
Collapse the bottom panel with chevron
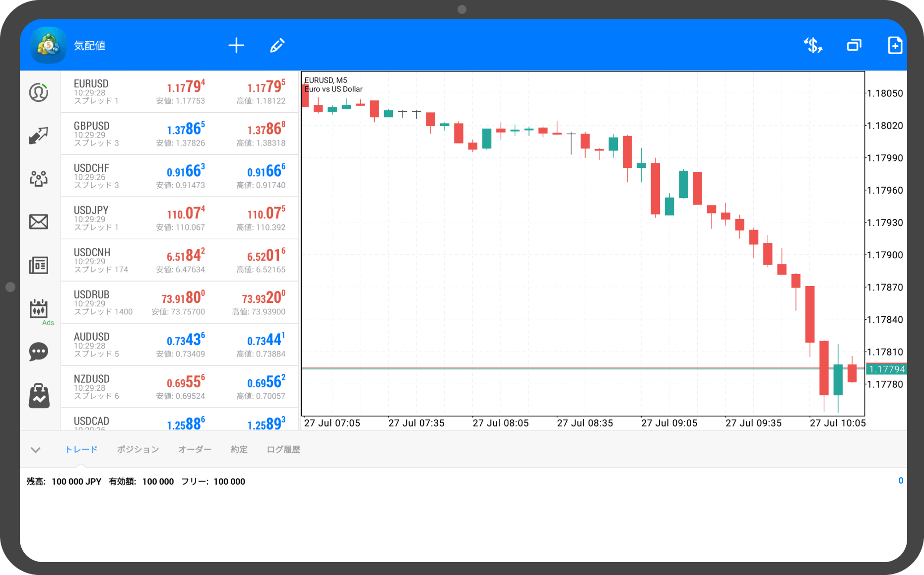(36, 450)
